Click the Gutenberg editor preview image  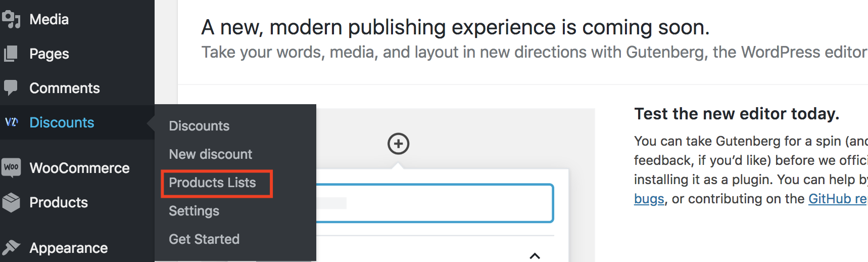pos(456,185)
